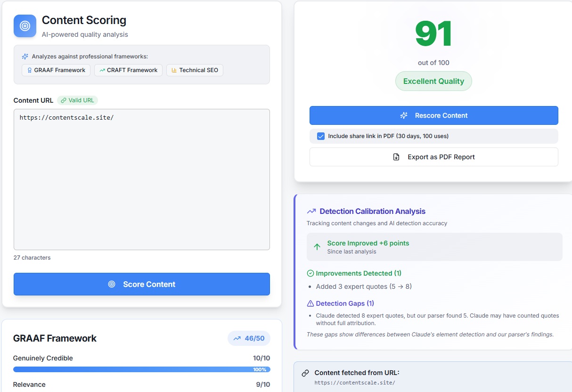This screenshot has width=572, height=392.
Task: Click the trend arrow icon beside Detection Calibration Analysis
Action: (x=311, y=211)
